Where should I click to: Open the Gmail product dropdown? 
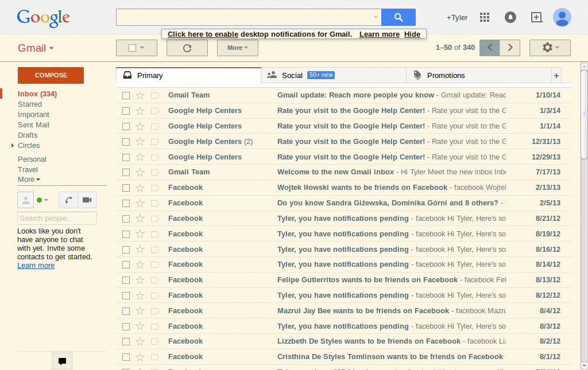(x=36, y=48)
